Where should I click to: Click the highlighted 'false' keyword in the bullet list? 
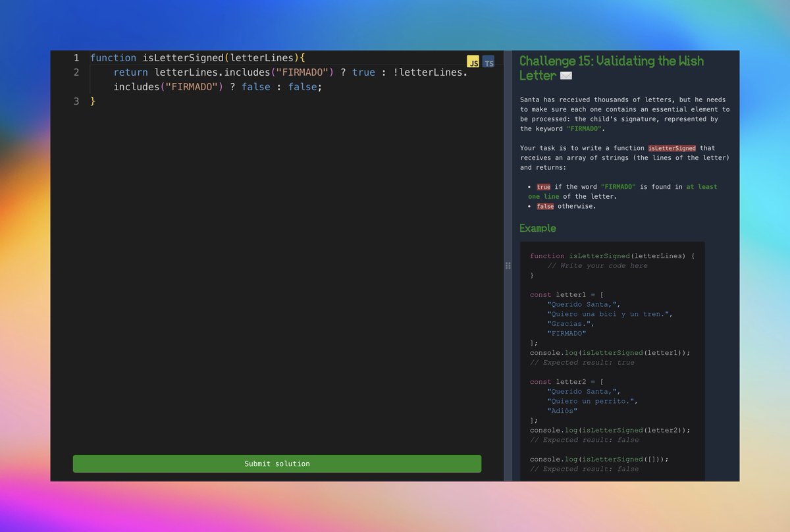click(x=545, y=206)
